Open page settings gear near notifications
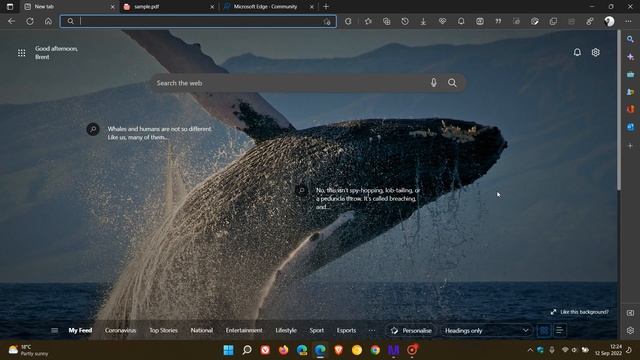 pos(596,52)
